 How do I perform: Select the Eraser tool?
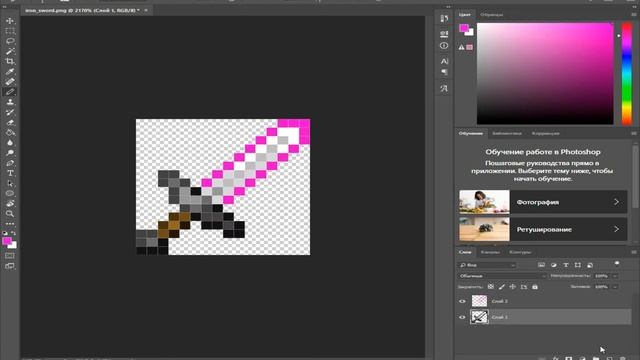click(10, 122)
